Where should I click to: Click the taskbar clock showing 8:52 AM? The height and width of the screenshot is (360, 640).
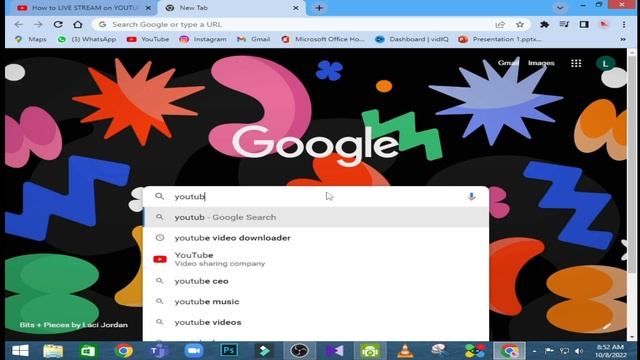[x=611, y=351]
